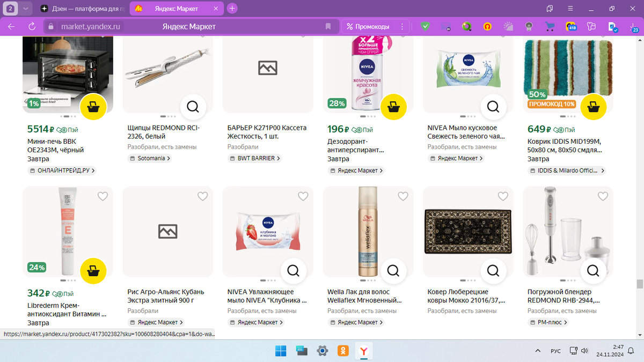Open ОНЛАЙНТРЕЙД.РУ seller chip
This screenshot has width=644, height=362.
[62, 171]
